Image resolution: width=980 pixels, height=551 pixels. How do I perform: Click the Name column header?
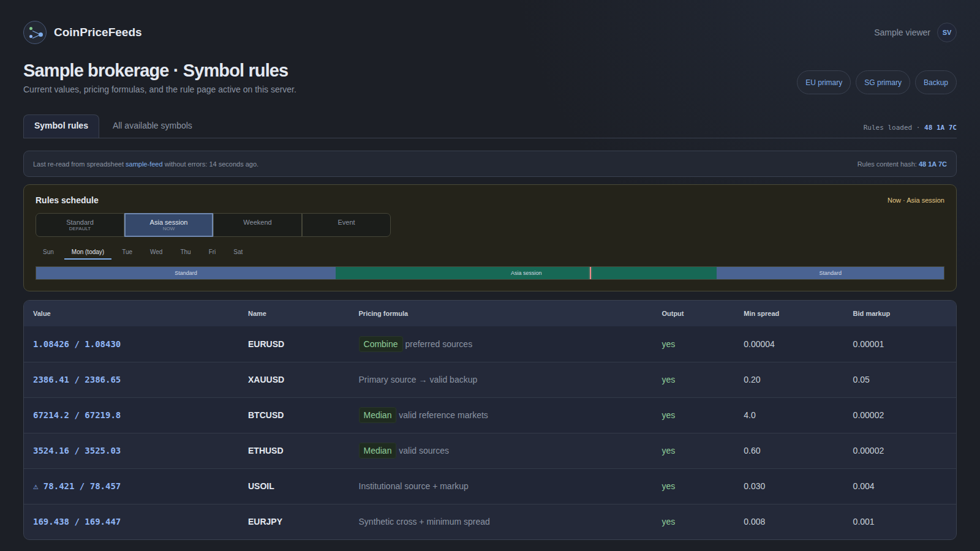257,313
